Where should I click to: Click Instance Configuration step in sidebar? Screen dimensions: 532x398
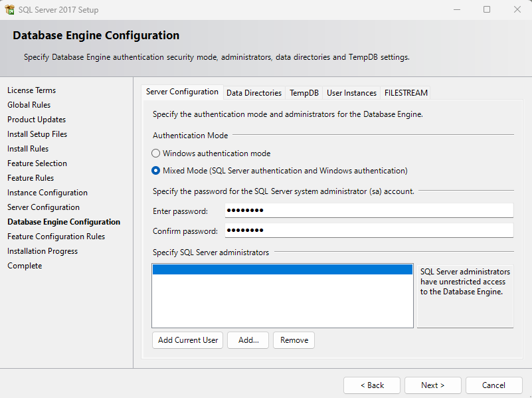tap(48, 193)
